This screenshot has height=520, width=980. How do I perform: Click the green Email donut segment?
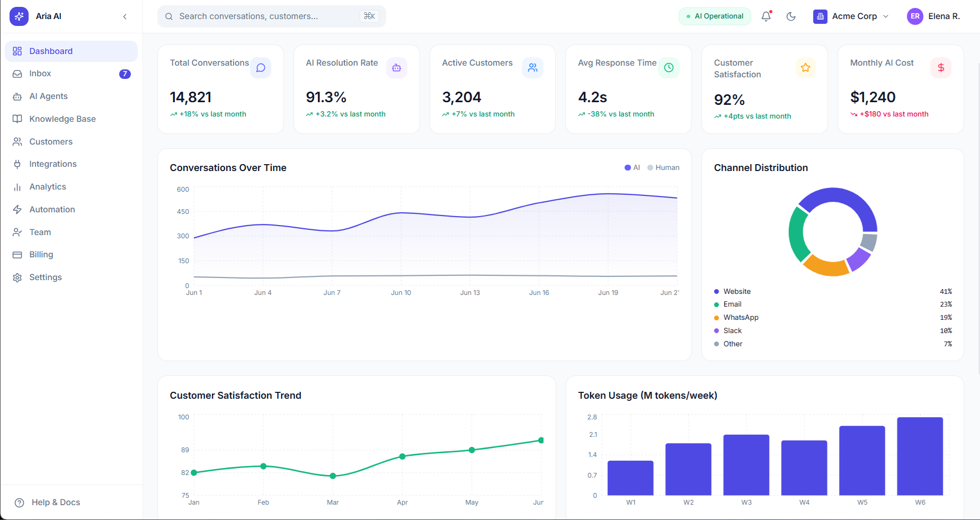[797, 235]
